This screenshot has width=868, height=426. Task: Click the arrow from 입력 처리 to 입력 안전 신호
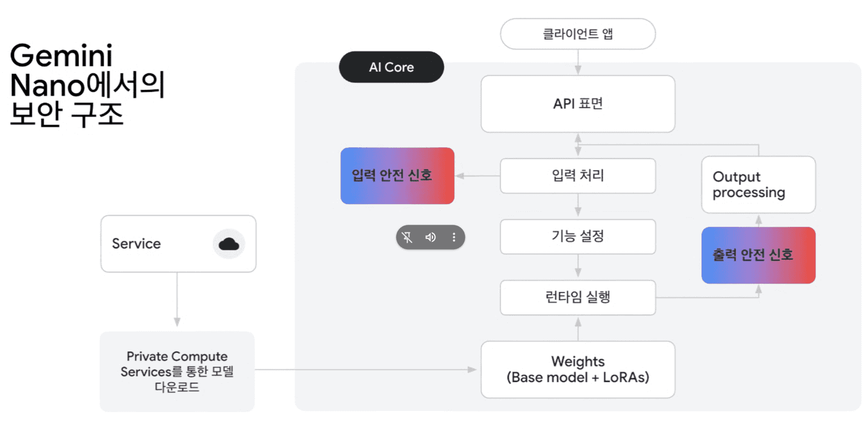[x=478, y=176]
